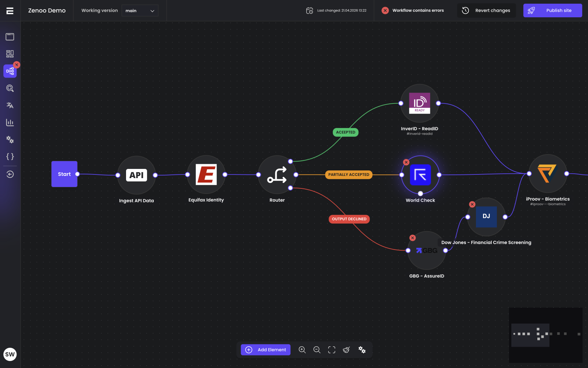Image resolution: width=588 pixels, height=368 pixels.
Task: Select the InverID - ReadID node
Action: click(x=420, y=103)
